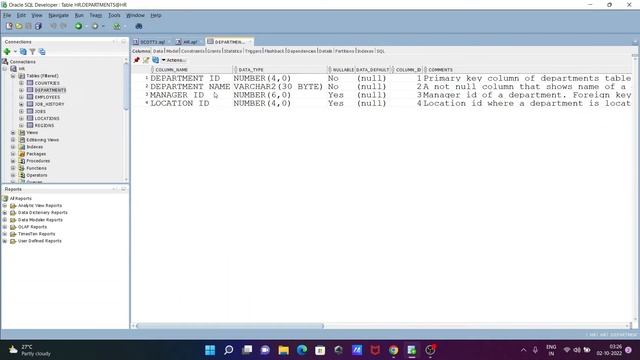Viewport: 640px width, 360px height.
Task: Select User Defined Reports in Reports panel
Action: coord(40,241)
